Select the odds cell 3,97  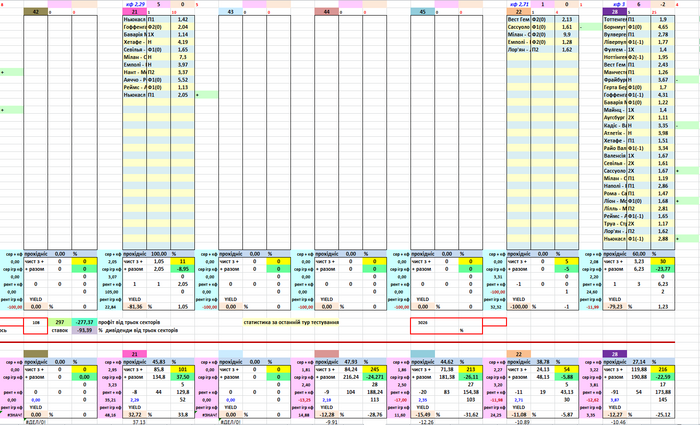[x=183, y=65]
